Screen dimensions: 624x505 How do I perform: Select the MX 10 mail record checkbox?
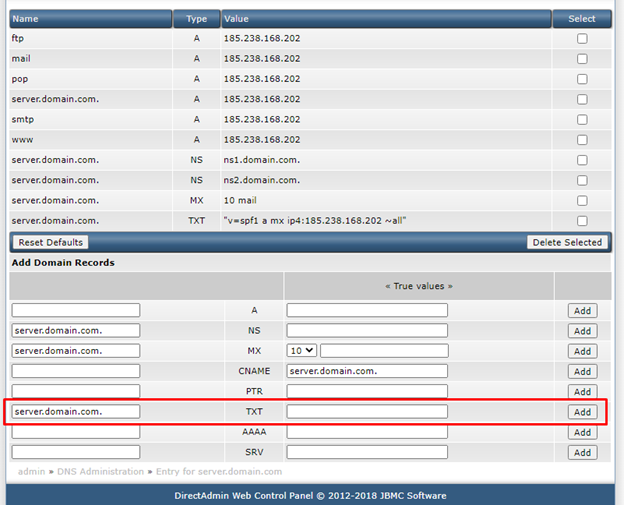coord(582,201)
